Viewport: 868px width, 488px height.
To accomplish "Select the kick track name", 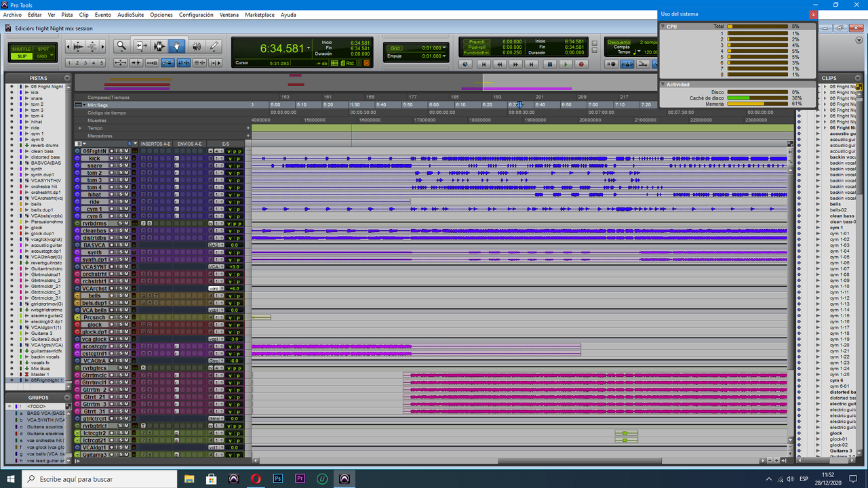I will click(94, 159).
